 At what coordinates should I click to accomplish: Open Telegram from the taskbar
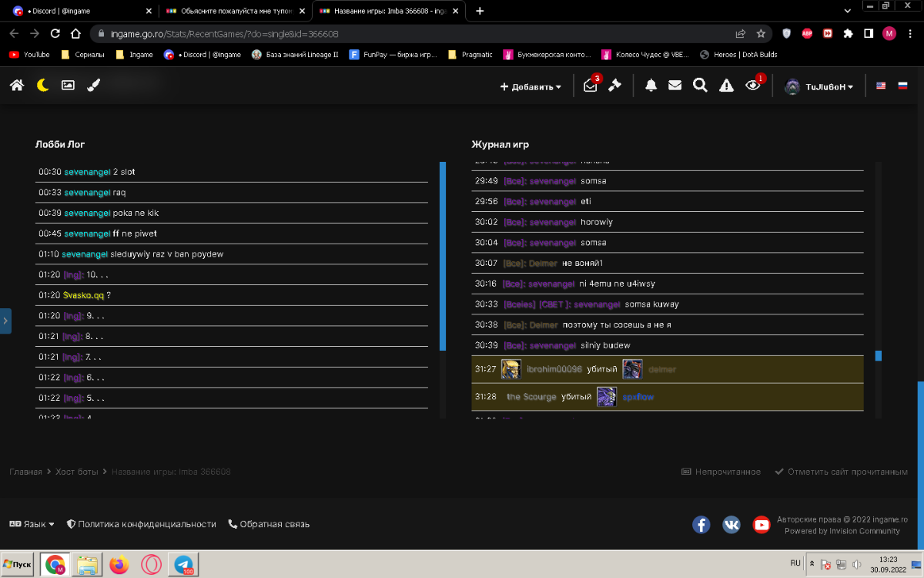[184, 565]
